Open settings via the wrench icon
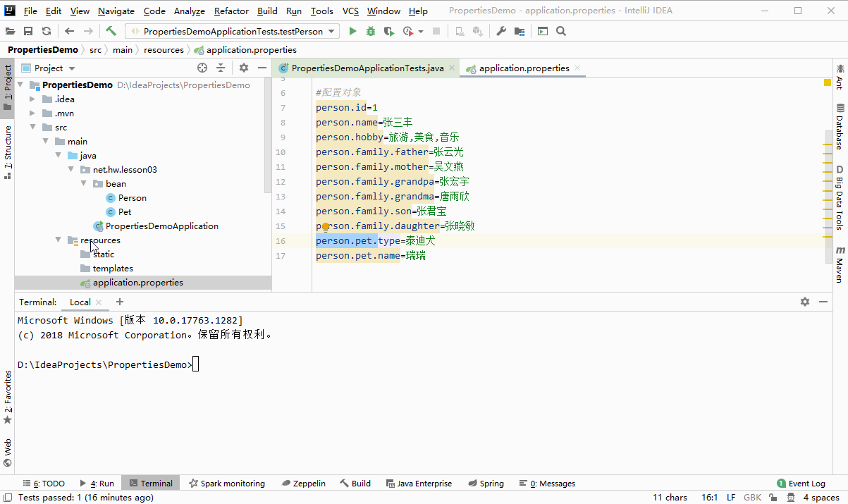Viewport: 848px width, 504px height. pyautogui.click(x=501, y=31)
